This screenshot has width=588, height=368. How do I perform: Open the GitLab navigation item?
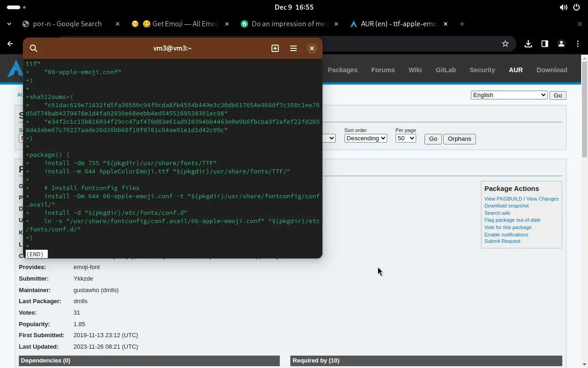coord(446,70)
